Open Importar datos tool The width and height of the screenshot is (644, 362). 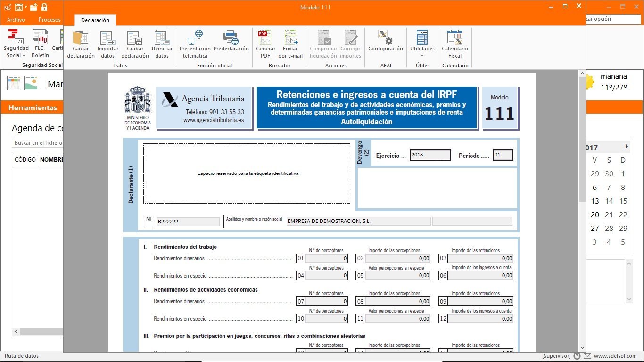(108, 44)
